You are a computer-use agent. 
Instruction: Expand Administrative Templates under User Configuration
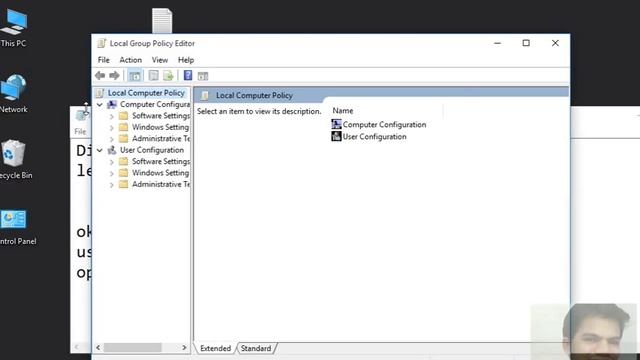pyautogui.click(x=112, y=185)
